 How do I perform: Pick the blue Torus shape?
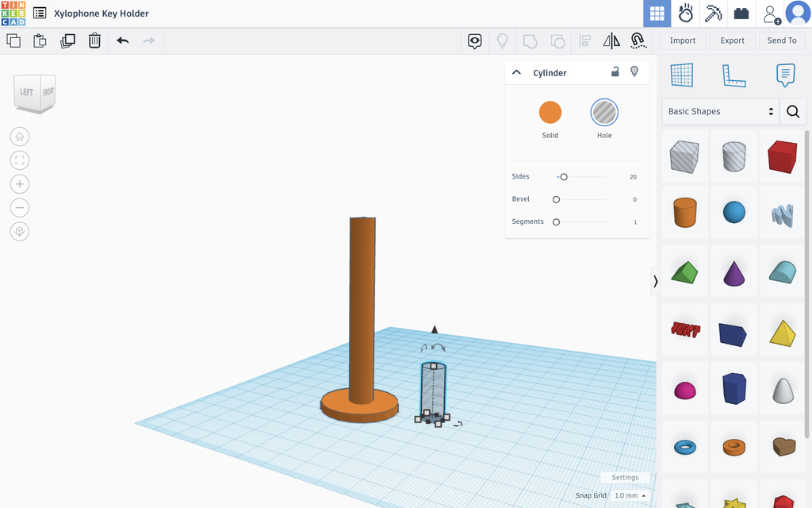[x=684, y=447]
